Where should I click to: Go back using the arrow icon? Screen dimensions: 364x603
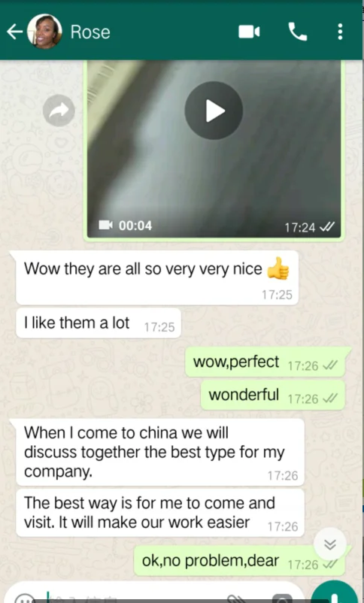pos(15,32)
